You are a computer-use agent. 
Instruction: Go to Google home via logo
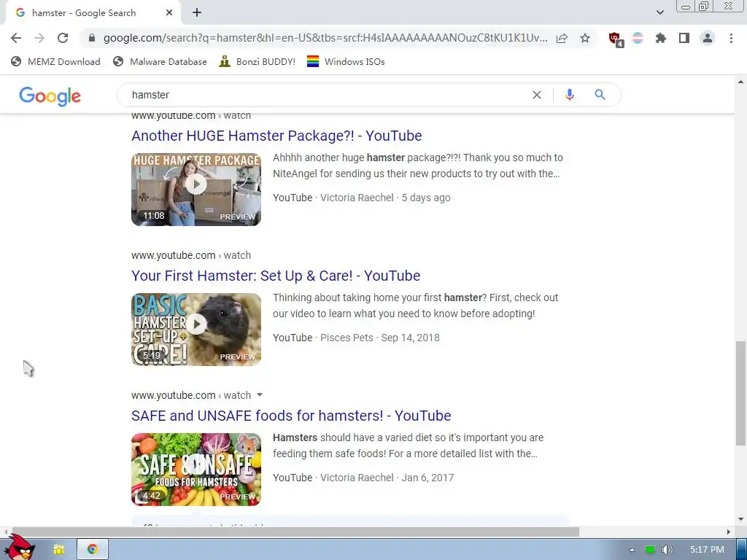[x=50, y=96]
